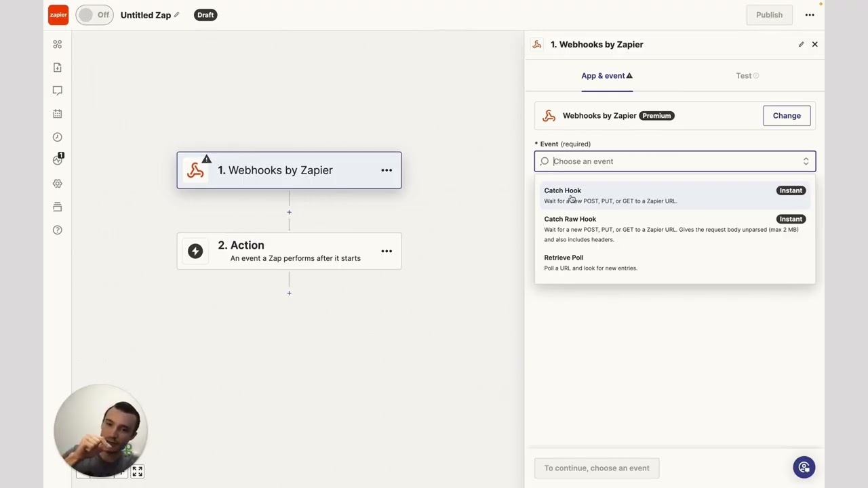Image resolution: width=868 pixels, height=488 pixels.
Task: Click the Instant badge on Catch Hook
Action: point(791,190)
